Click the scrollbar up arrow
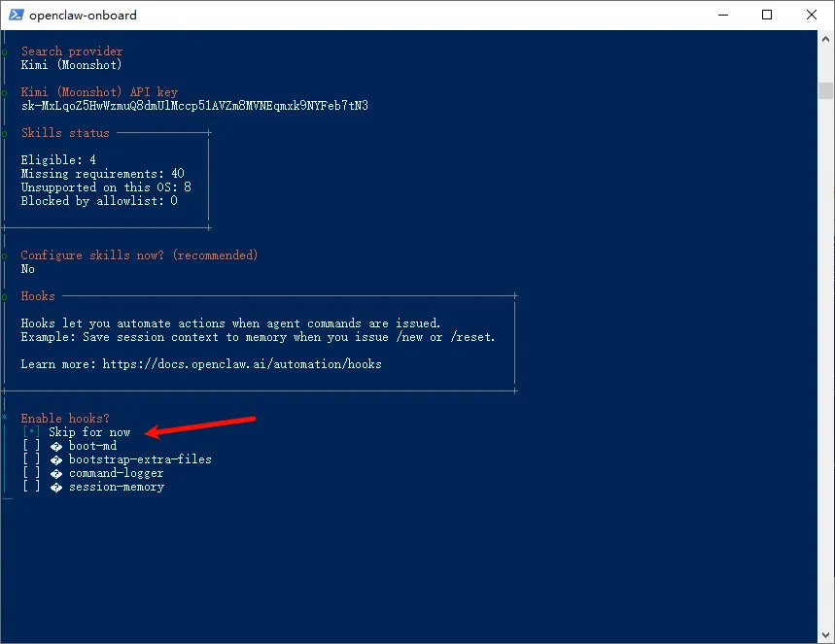The image size is (835, 644). pyautogui.click(x=825, y=39)
